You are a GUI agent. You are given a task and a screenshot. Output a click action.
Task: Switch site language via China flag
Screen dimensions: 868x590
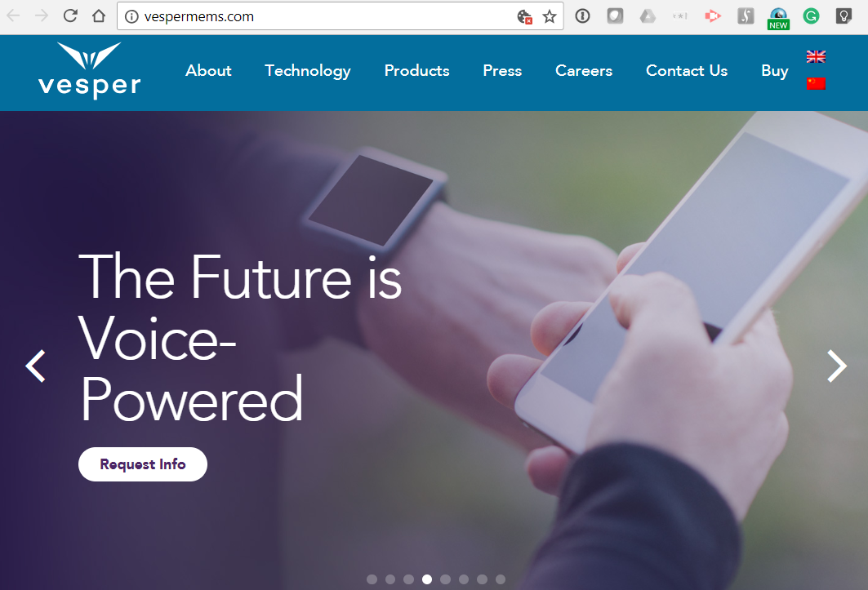(x=816, y=83)
